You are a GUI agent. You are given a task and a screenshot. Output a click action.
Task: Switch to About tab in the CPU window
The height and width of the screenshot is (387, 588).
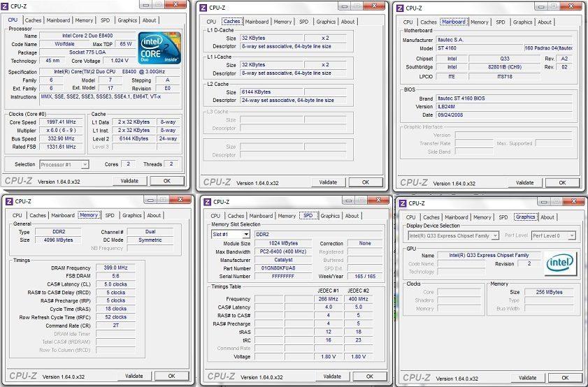(150, 20)
